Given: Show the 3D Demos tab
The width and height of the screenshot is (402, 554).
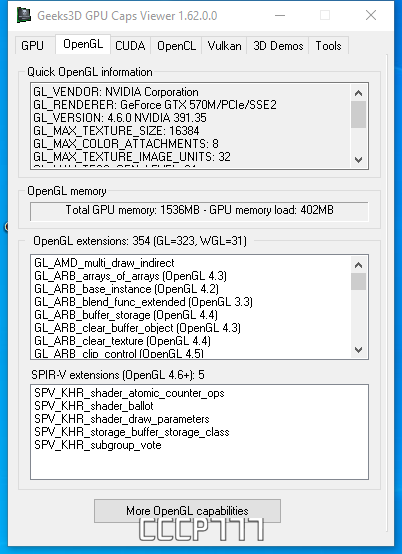Looking at the screenshot, I should point(278,46).
